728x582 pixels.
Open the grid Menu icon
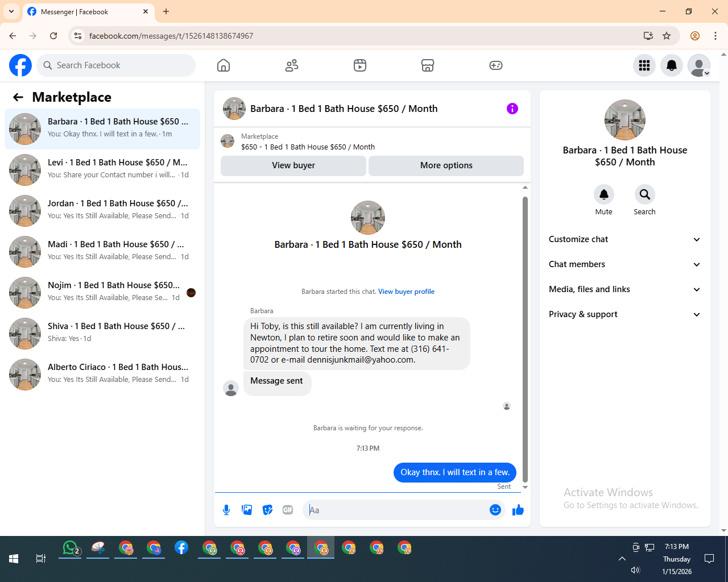[x=644, y=65]
